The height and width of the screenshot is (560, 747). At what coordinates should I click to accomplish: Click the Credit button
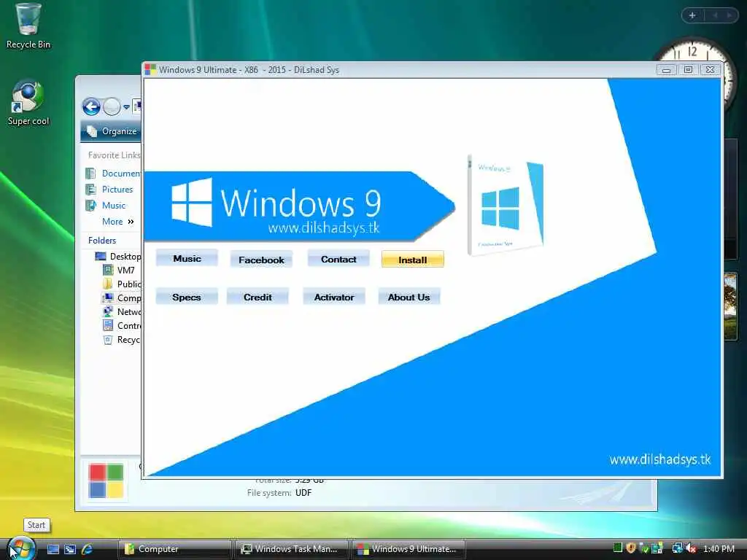coord(258,297)
